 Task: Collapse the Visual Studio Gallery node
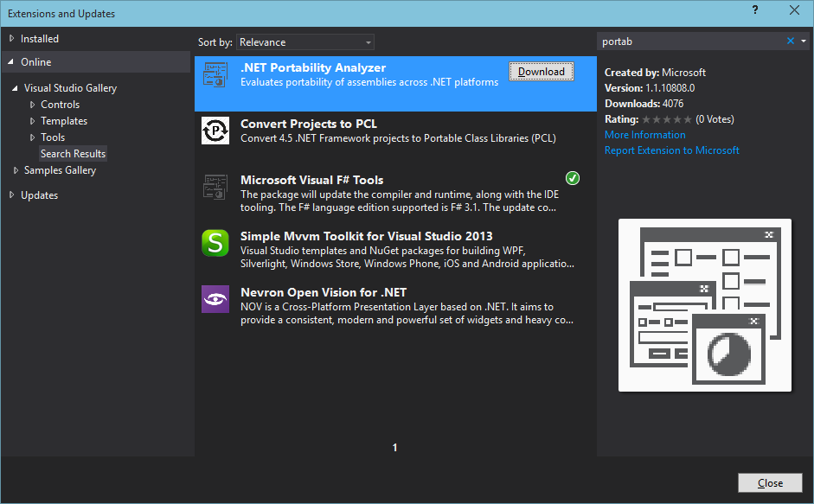[16, 88]
